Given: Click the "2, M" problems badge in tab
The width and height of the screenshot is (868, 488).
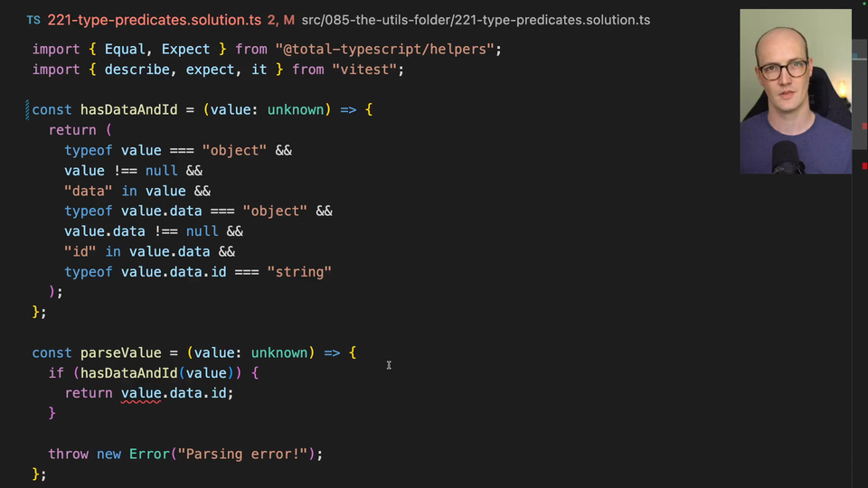Looking at the screenshot, I should [x=280, y=20].
